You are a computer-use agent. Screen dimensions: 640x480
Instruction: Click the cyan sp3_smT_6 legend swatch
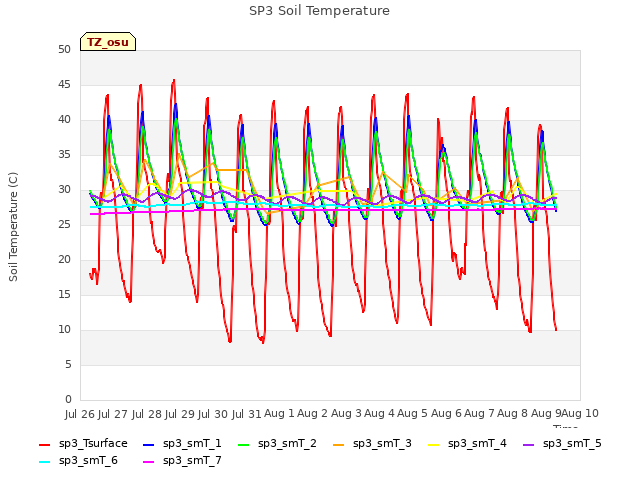point(44,462)
